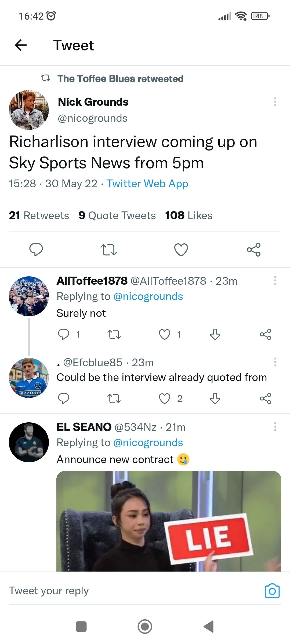Share the main tweet by Nick Grounds
Screen dimensions: 290x644
point(253,250)
